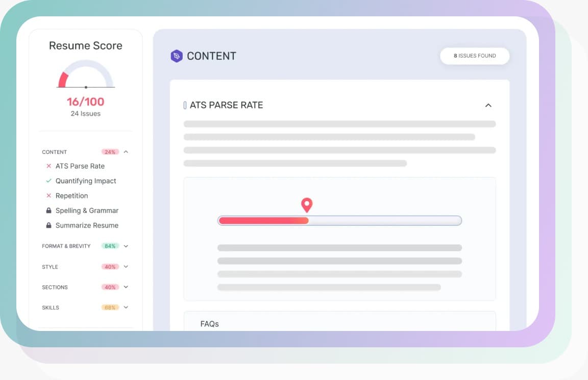Click the lock icon beside Summarize Resume
Image resolution: width=588 pixels, height=380 pixels.
(49, 225)
